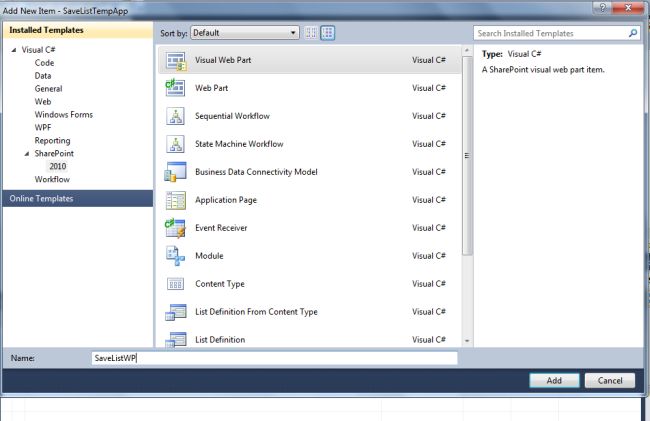Collapse the Visual C# tree node
650x421 pixels.
pyautogui.click(x=14, y=50)
